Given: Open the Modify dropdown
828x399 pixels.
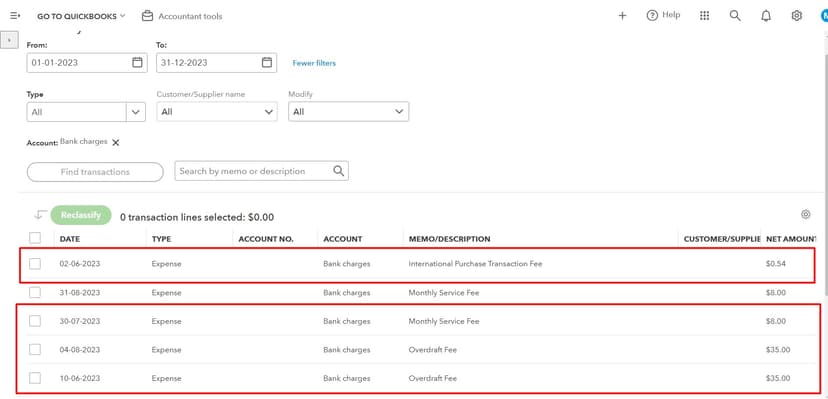Looking at the screenshot, I should 349,112.
